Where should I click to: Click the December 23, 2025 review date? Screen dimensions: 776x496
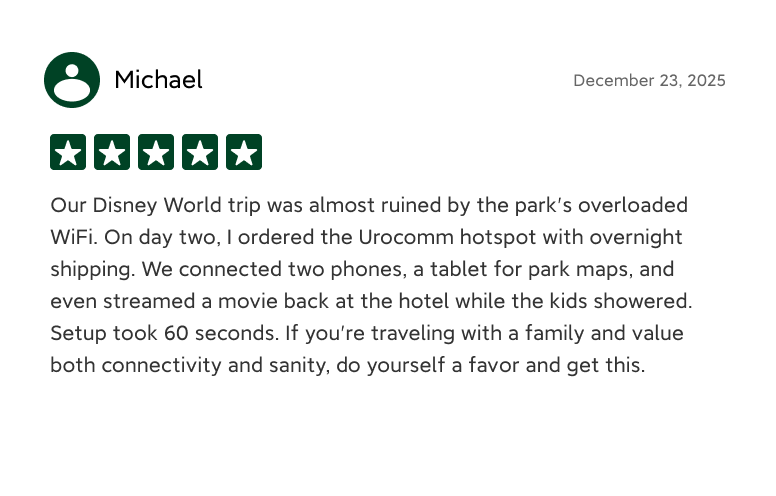649,81
